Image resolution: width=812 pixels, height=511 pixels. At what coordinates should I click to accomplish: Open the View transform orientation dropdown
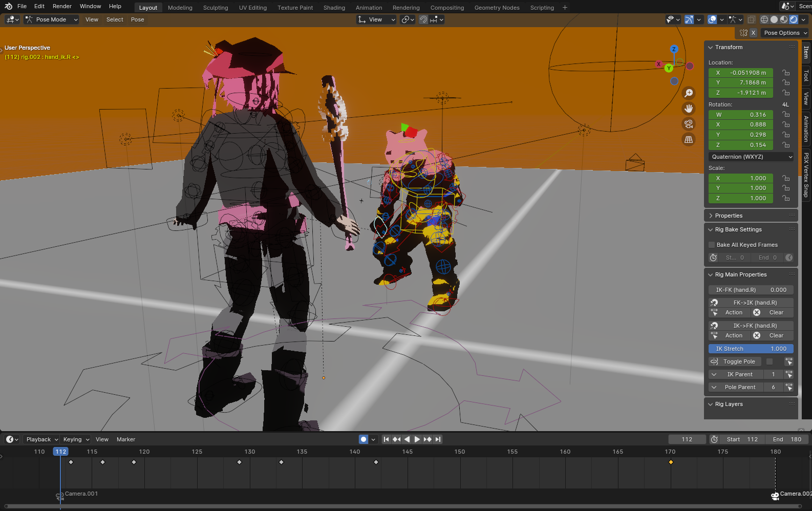click(376, 19)
